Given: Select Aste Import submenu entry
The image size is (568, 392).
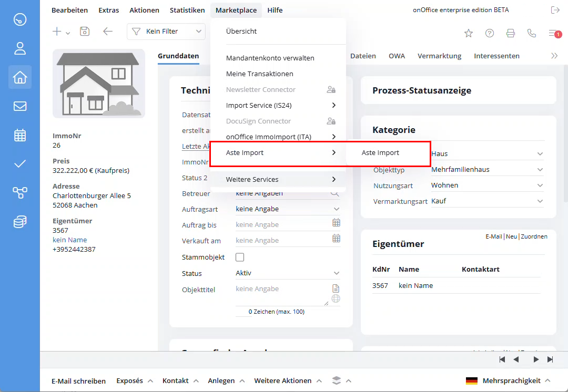Looking at the screenshot, I should click(380, 153).
